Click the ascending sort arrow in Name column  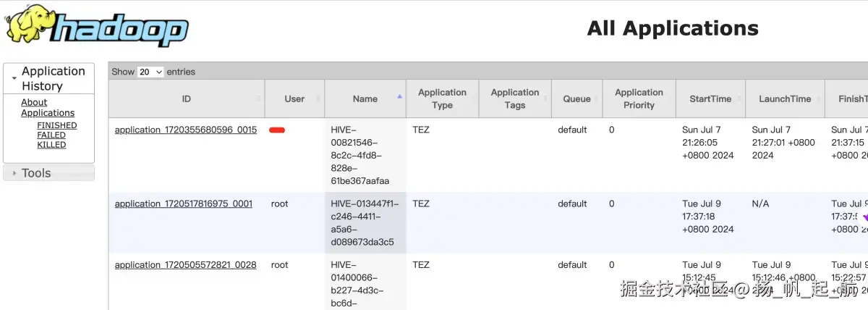click(x=400, y=96)
